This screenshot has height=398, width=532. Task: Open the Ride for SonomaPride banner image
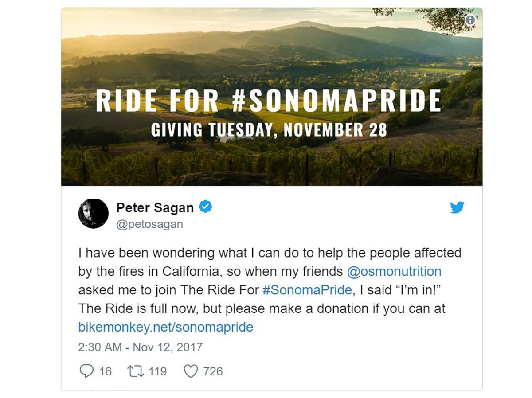(x=272, y=97)
